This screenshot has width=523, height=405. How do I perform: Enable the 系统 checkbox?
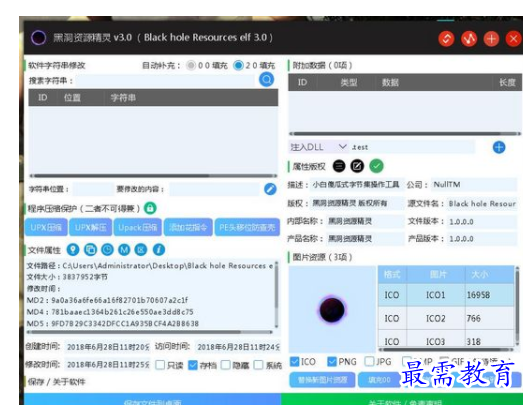click(x=258, y=365)
